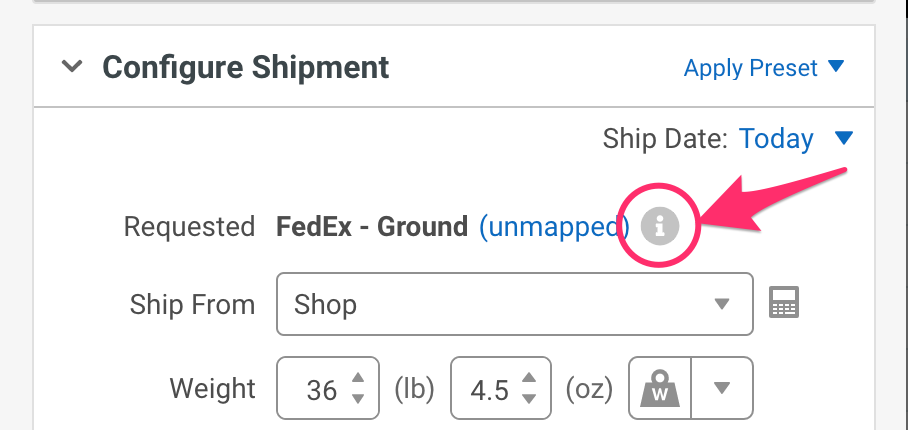Screen dimensions: 908x430
Task: Click the Configure Shipment heading
Action: 245,67
